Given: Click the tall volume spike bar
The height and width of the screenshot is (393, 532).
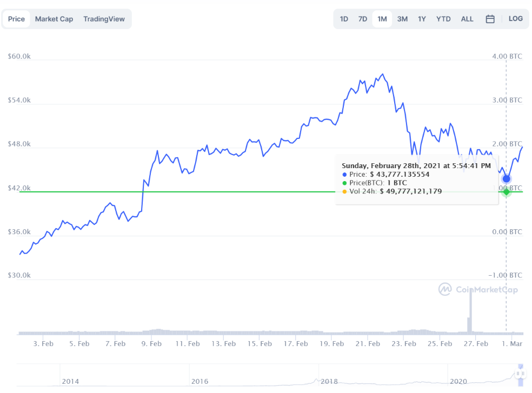Looking at the screenshot, I should pos(470,312).
